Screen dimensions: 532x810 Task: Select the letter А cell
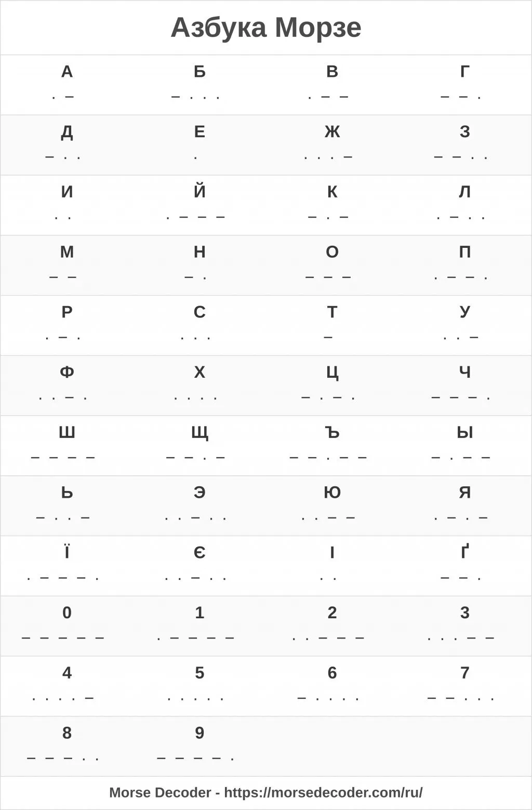(67, 85)
